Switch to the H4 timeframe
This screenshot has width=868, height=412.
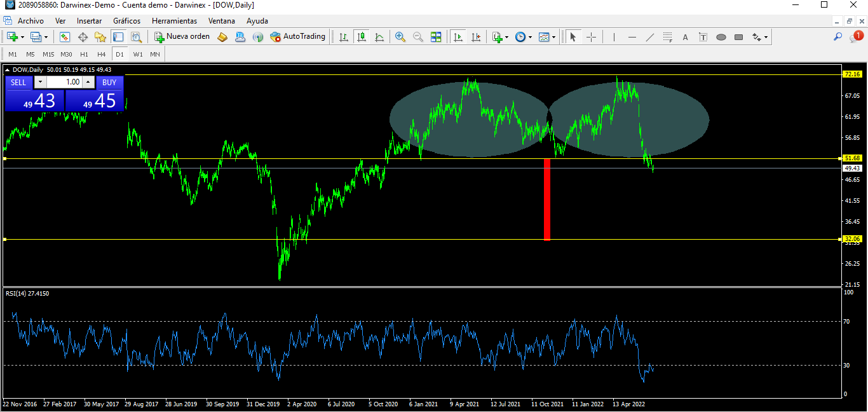pos(102,54)
